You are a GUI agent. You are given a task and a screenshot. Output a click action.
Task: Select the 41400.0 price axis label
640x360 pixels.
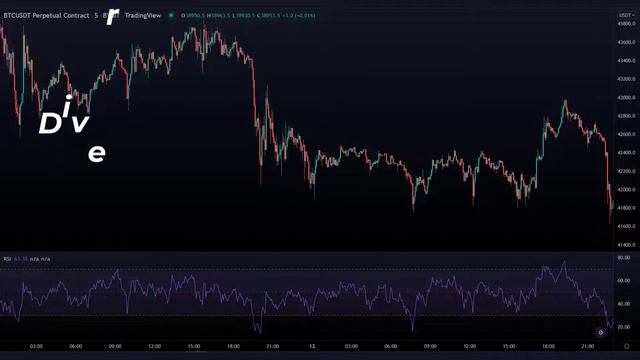[626, 245]
